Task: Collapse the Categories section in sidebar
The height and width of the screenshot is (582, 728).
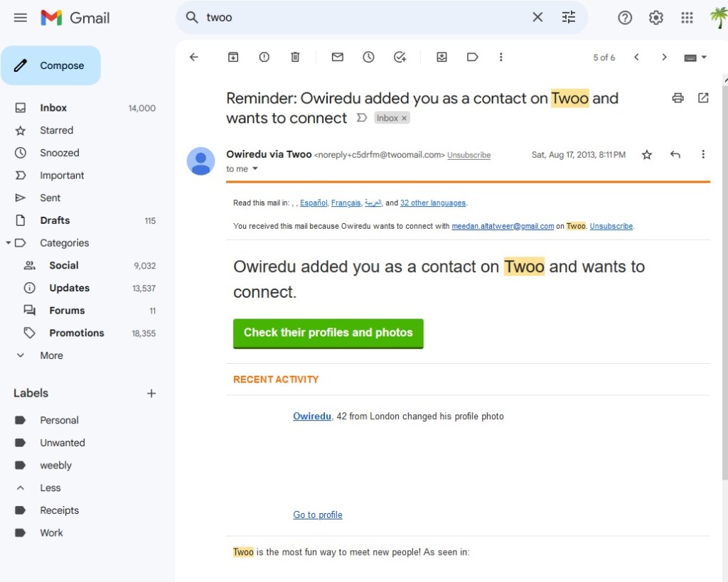Action: [9, 243]
